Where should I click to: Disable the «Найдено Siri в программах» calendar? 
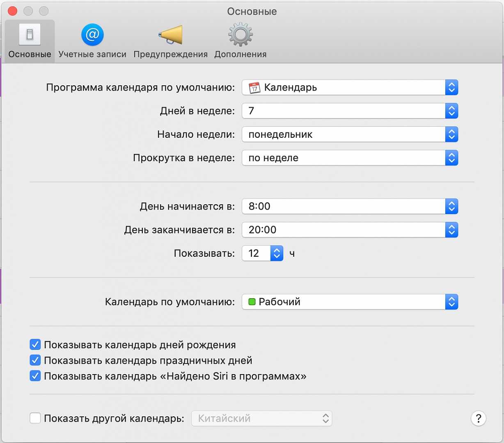click(x=35, y=376)
